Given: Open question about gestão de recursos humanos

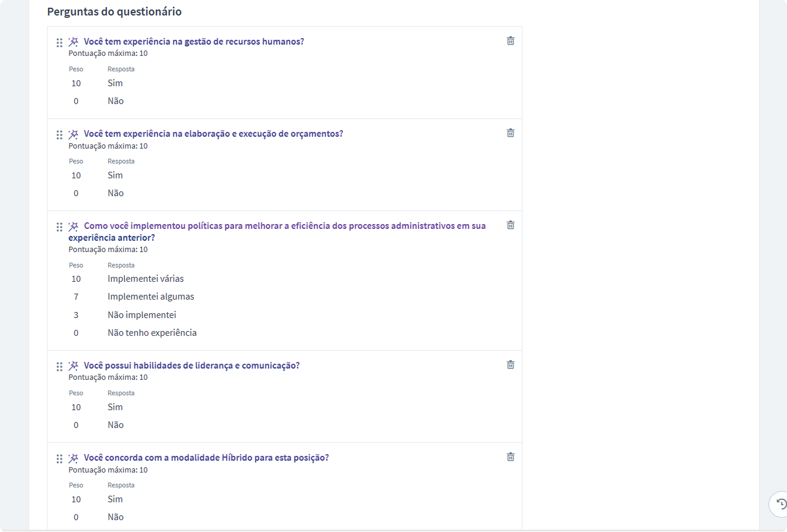Looking at the screenshot, I should [194, 42].
